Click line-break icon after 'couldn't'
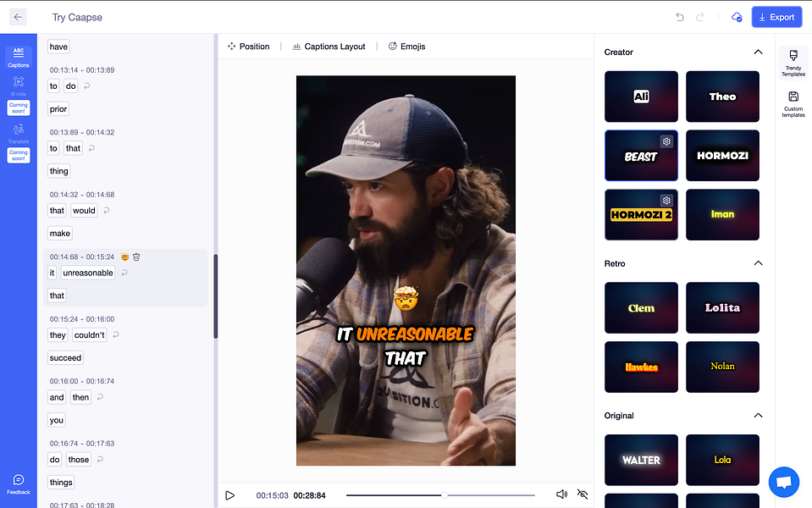This screenshot has height=508, width=812. coord(116,335)
